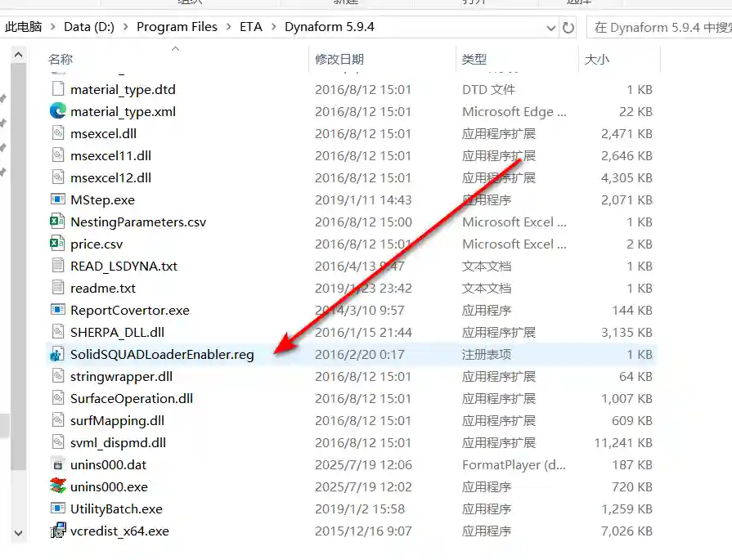The width and height of the screenshot is (732, 560).
Task: Go to 此电脑 in the breadcrumb
Action: 25,27
